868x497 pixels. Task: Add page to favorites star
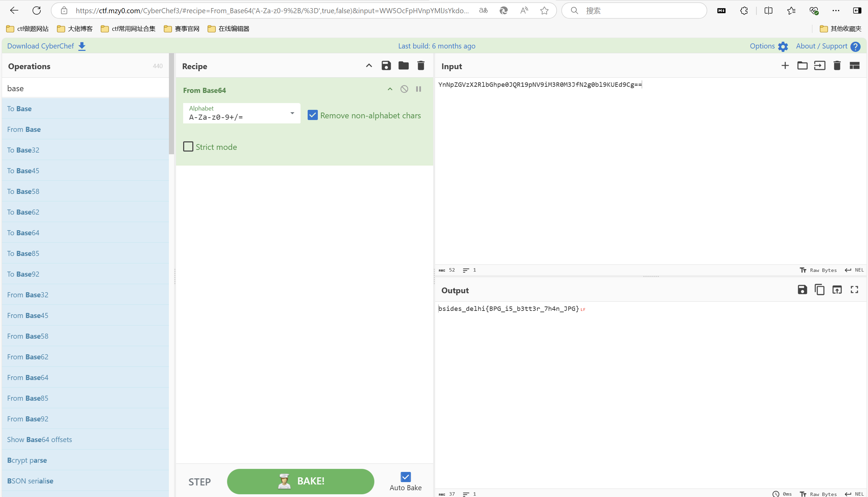tap(544, 11)
